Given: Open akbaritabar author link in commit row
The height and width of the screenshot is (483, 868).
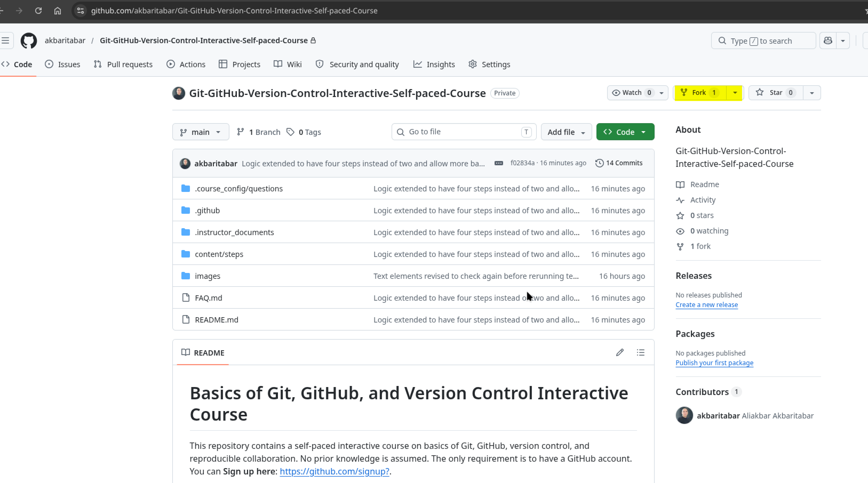Looking at the screenshot, I should [216, 163].
